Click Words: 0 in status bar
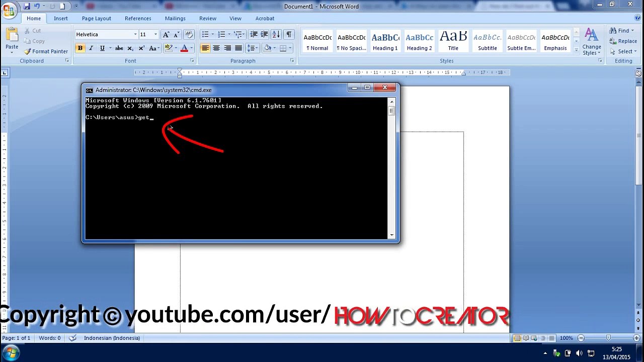Image resolution: width=644 pixels, height=362 pixels. 50,338
